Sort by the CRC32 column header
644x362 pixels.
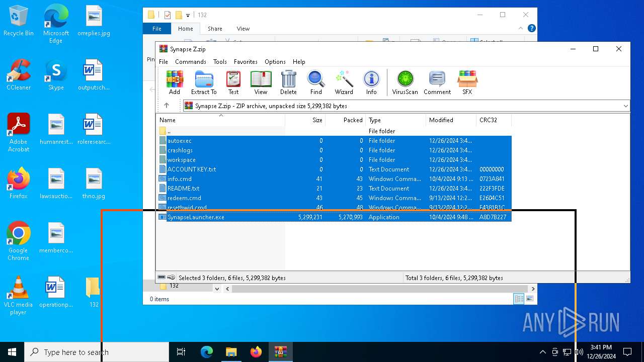click(x=494, y=120)
